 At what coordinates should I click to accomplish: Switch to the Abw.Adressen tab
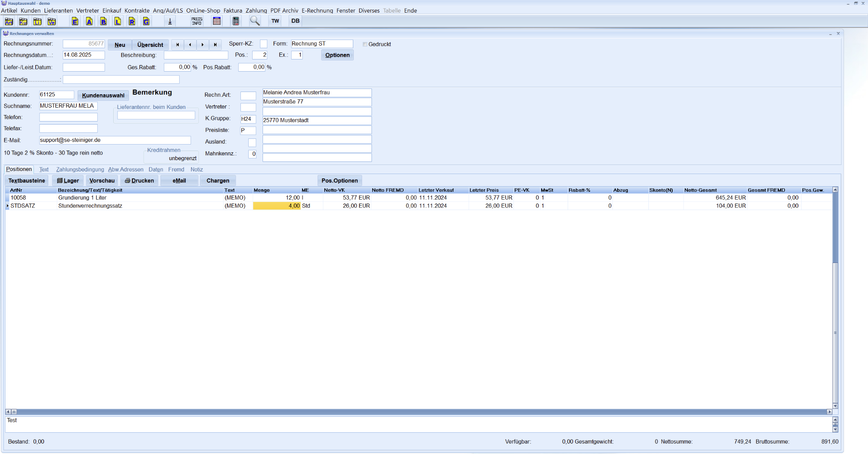point(126,170)
